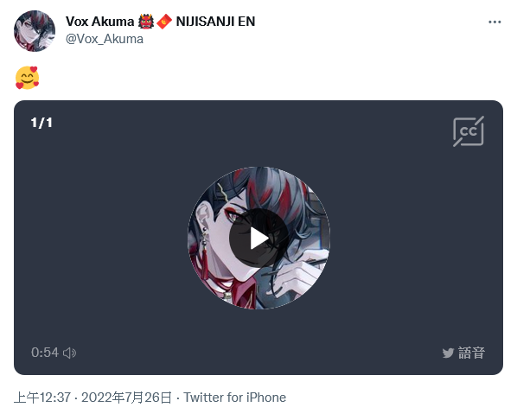The image size is (517, 420).
Task: Click the 語音 voice label
Action: click(x=471, y=353)
